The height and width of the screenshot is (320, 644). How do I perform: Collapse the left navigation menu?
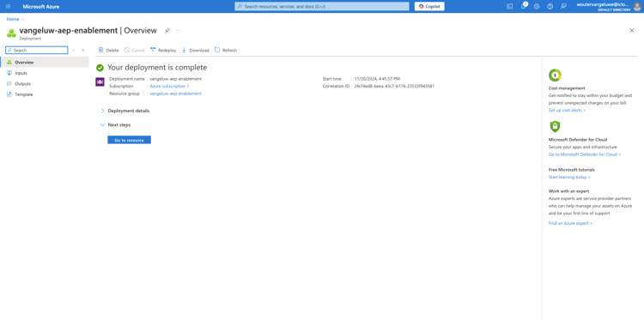coord(83,50)
